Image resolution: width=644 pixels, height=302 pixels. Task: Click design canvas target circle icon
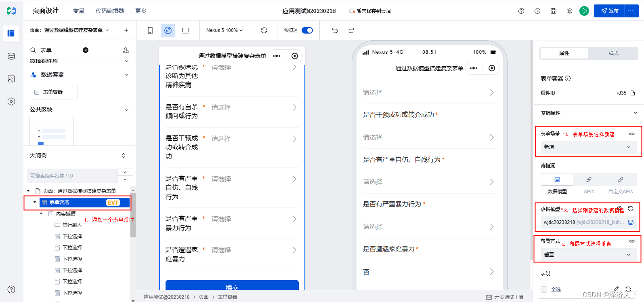click(x=295, y=56)
